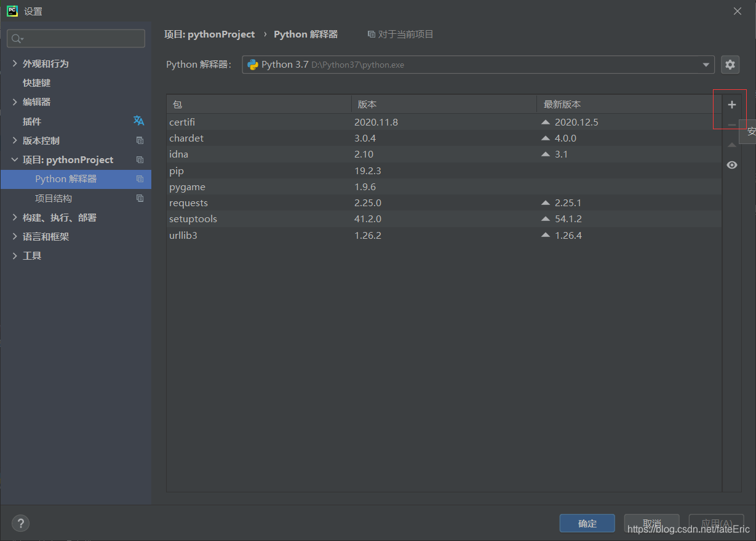The height and width of the screenshot is (541, 756).
Task: Click upgrade arrow in setuptools row
Action: [546, 218]
